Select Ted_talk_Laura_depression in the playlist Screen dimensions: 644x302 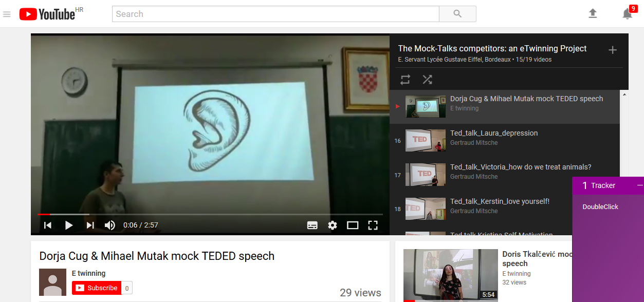[x=493, y=133]
